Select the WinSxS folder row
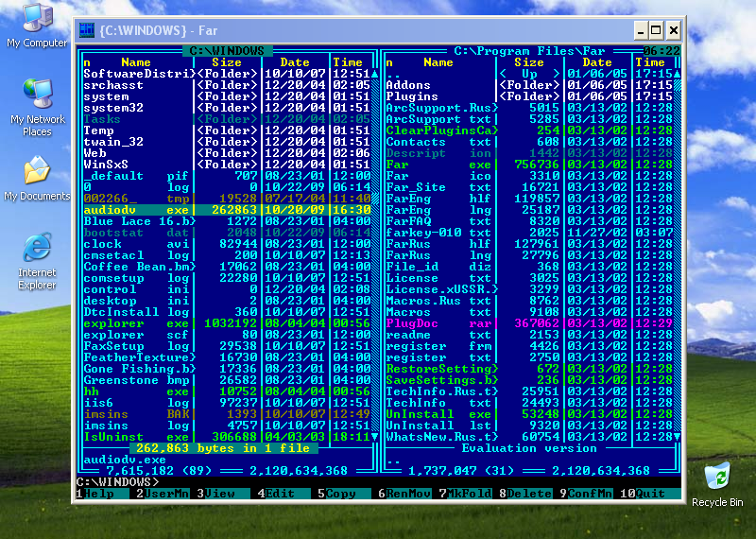This screenshot has height=539, width=756. point(227,165)
